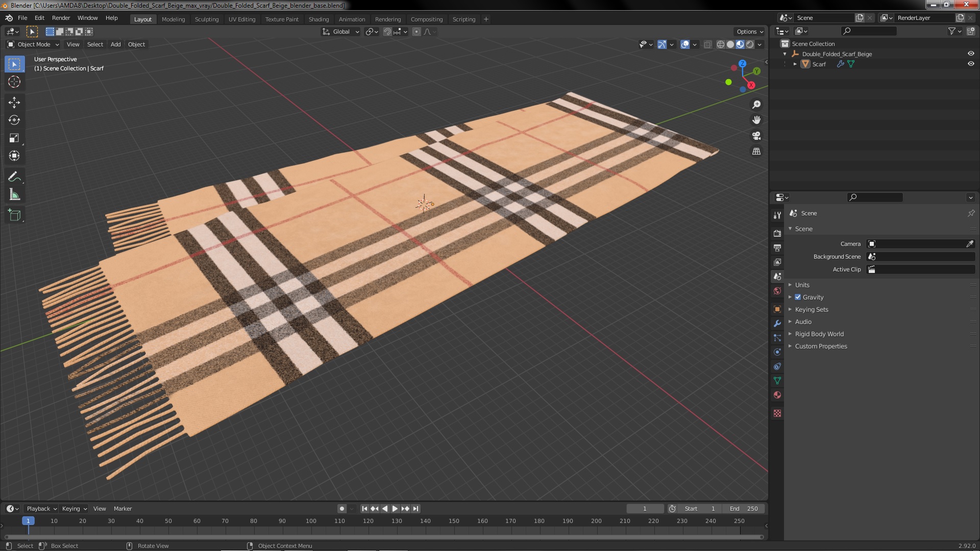Open the Texture properties tab
Viewport: 980px width, 551px height.
pos(777,413)
